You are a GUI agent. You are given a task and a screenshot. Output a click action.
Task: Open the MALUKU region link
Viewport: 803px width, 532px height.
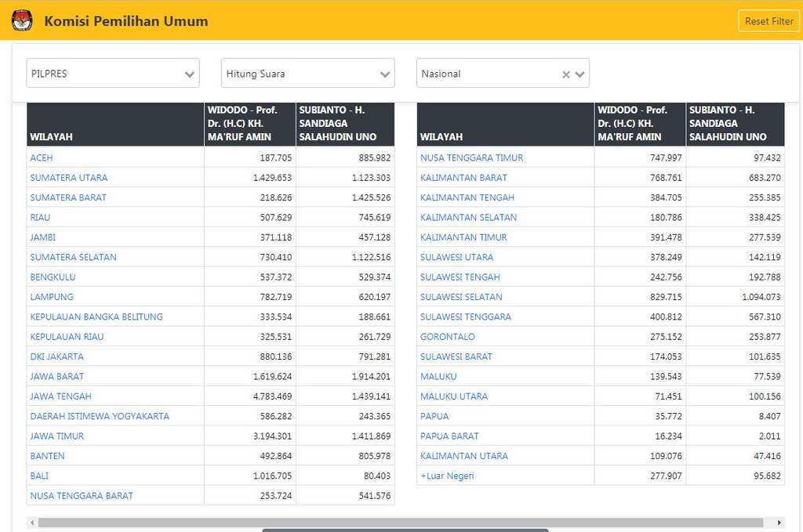point(438,377)
